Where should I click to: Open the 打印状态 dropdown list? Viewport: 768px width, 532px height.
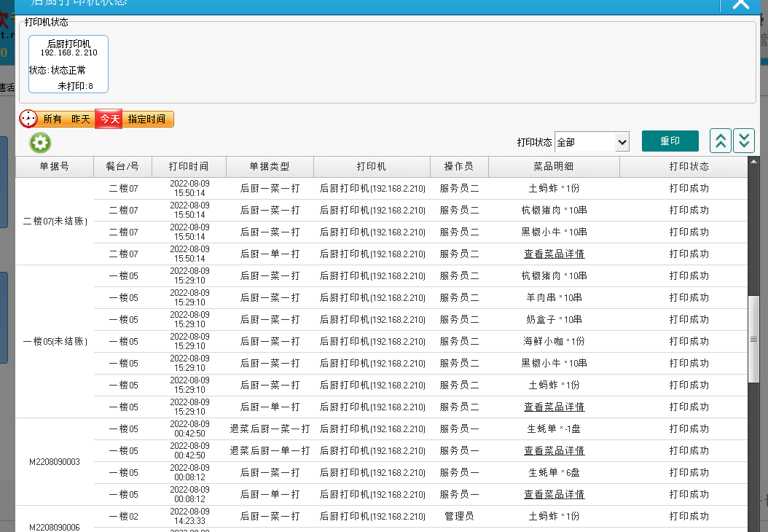tap(592, 141)
